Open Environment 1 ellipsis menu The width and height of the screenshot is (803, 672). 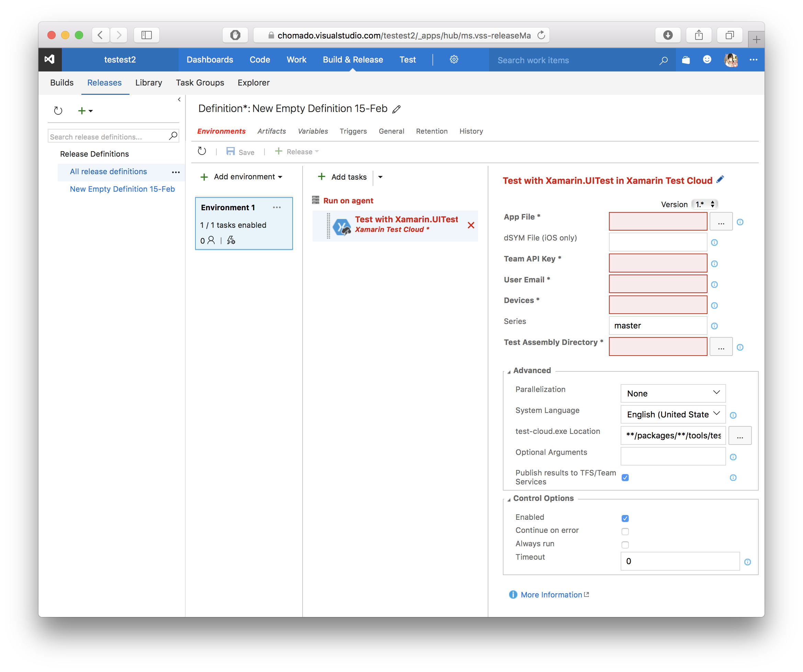277,207
